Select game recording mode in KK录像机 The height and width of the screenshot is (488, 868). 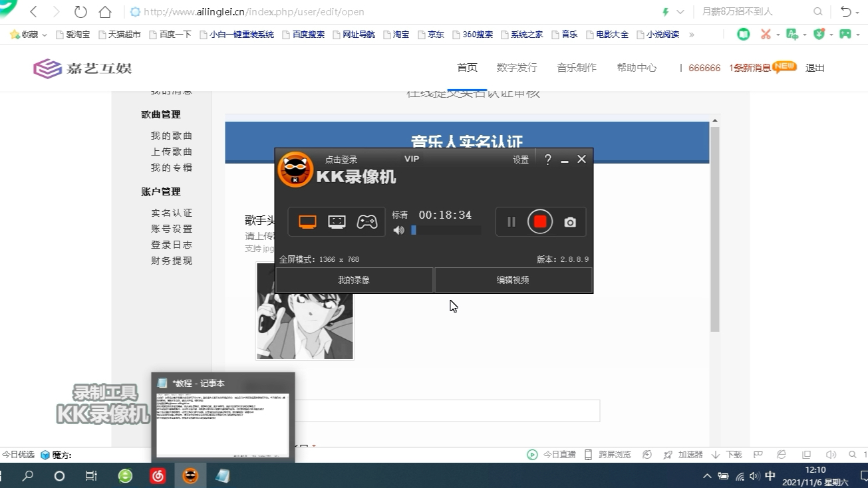tap(366, 222)
